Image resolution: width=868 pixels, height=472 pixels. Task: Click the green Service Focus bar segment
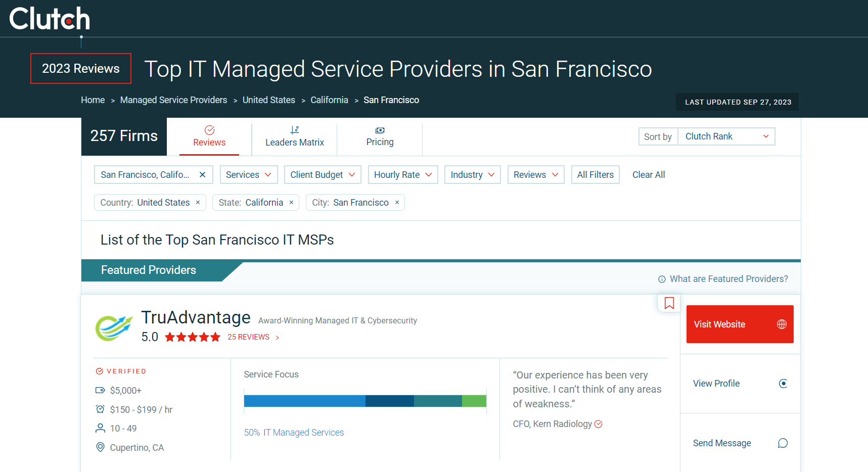pyautogui.click(x=474, y=401)
